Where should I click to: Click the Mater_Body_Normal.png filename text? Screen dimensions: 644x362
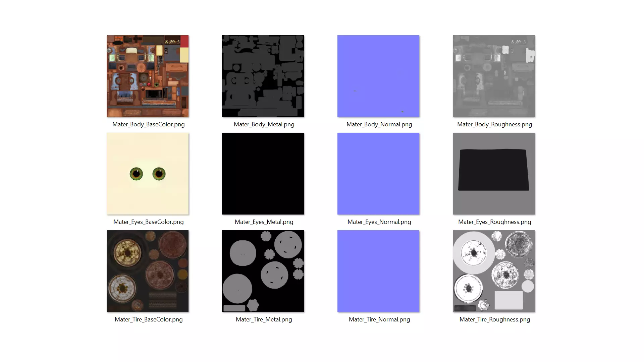click(x=379, y=124)
